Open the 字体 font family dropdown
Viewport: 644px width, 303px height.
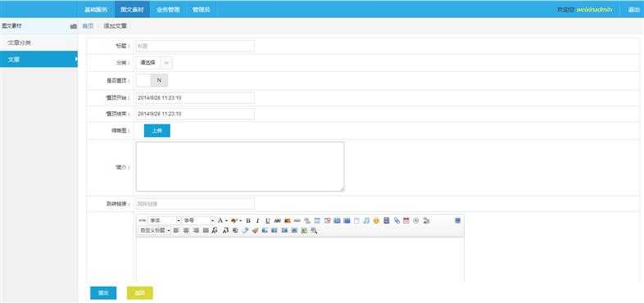(x=165, y=220)
